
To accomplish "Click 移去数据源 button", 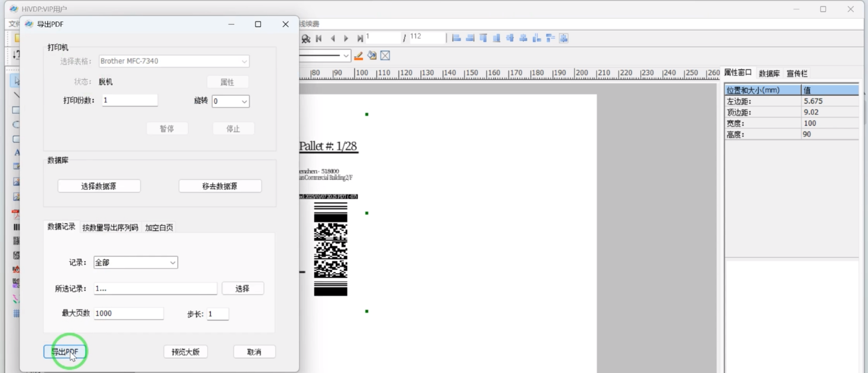I will click(220, 186).
